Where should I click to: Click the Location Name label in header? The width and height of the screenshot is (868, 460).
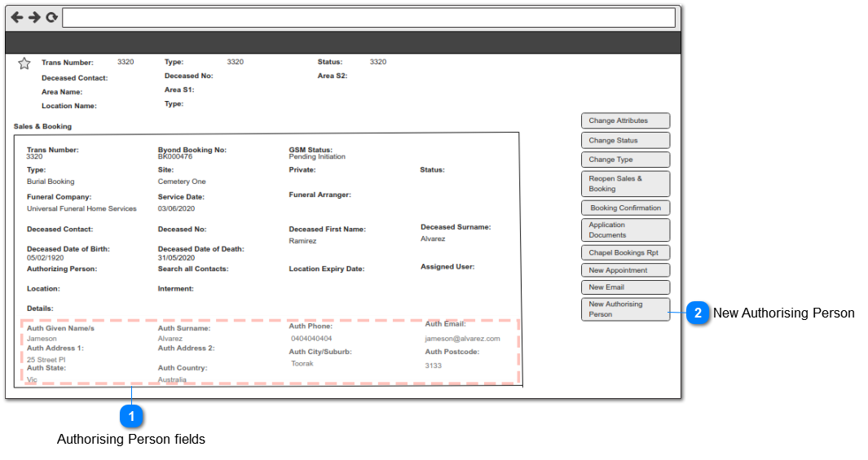coord(68,106)
